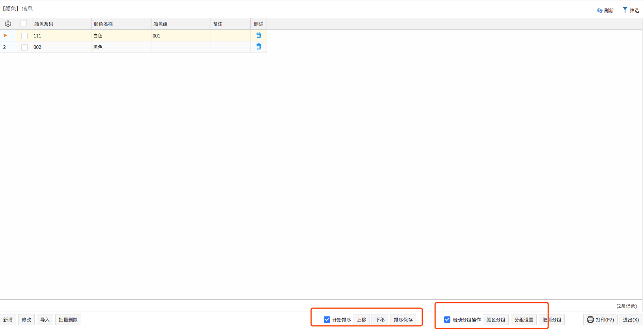Image resolution: width=644 pixels, height=329 pixels.
Task: Toggle the select-all header checkbox
Action: tap(24, 24)
